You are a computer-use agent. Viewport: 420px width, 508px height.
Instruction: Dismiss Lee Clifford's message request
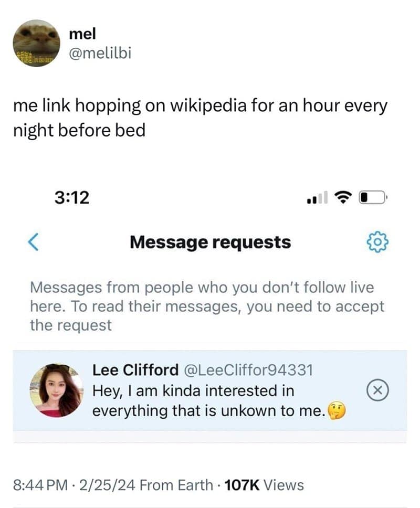pos(378,390)
